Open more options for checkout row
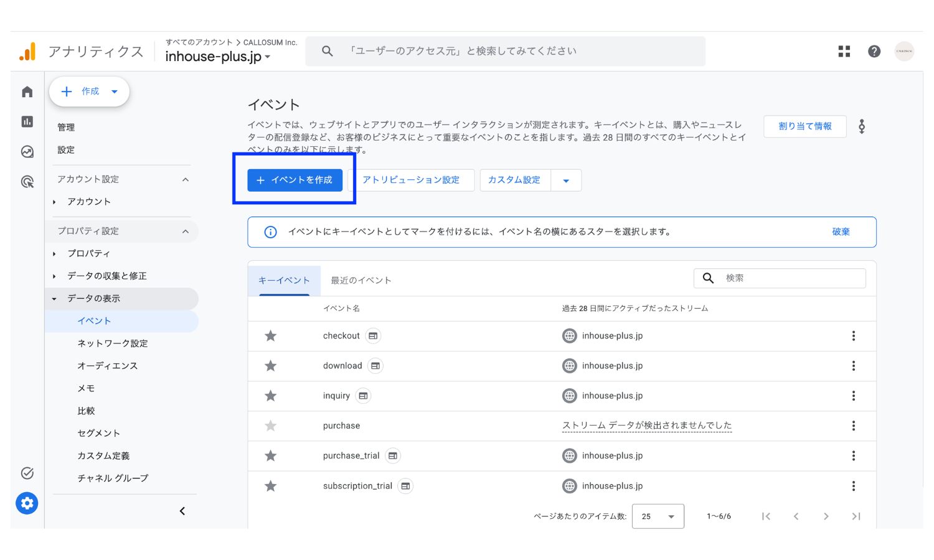 (x=853, y=336)
